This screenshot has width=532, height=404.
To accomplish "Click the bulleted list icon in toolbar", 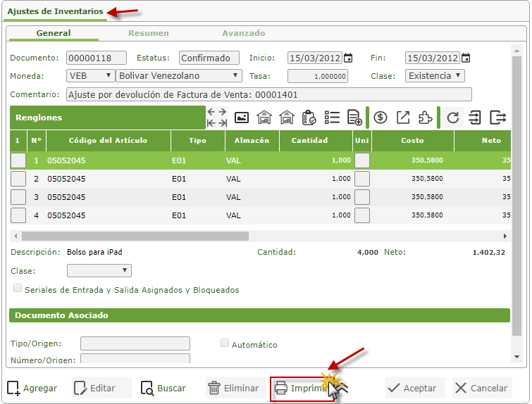I will click(x=332, y=118).
